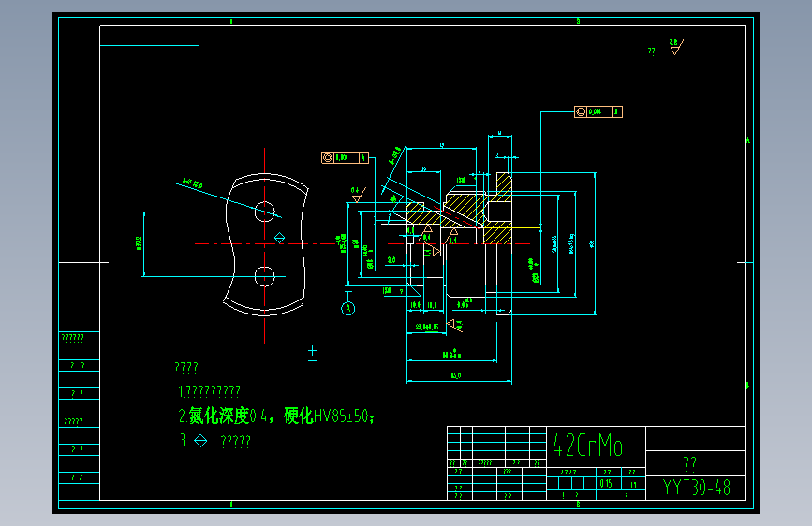Click the ???? notes heading text

tap(186, 368)
